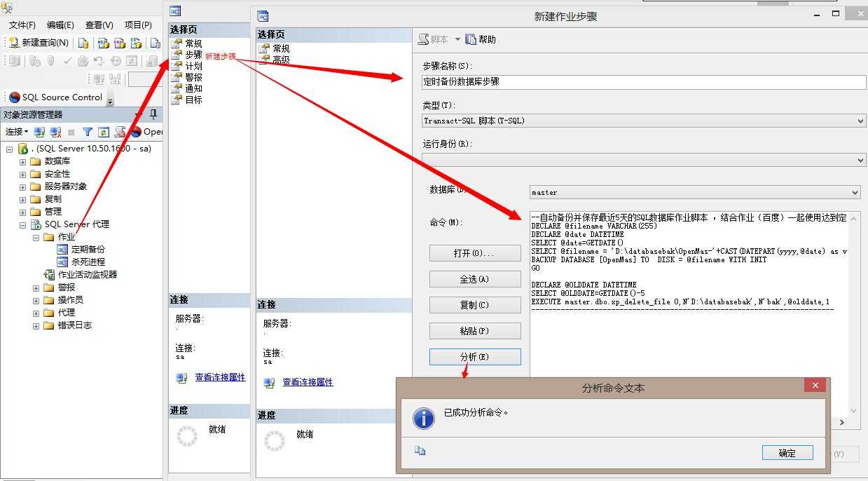Expand the 服务器对象 folder node

(22, 187)
